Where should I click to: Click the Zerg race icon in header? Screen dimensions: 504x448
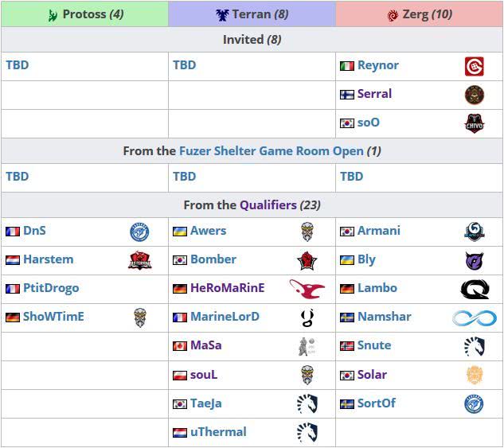coord(392,14)
